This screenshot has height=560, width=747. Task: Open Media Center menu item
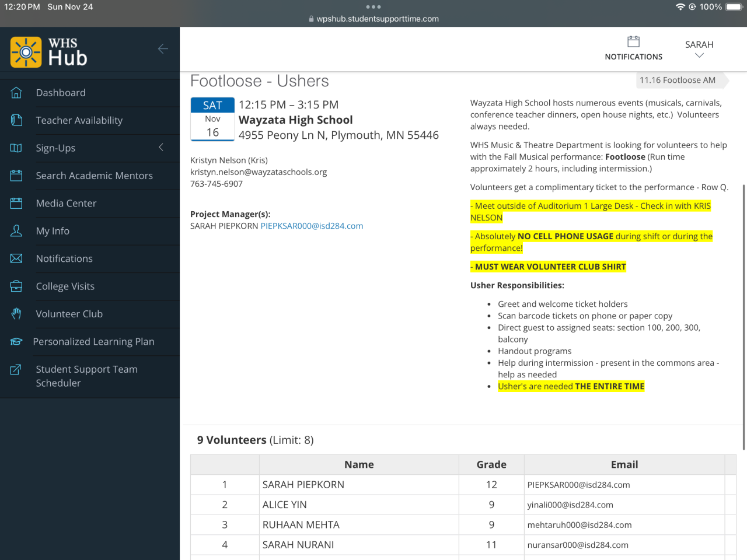(90, 203)
